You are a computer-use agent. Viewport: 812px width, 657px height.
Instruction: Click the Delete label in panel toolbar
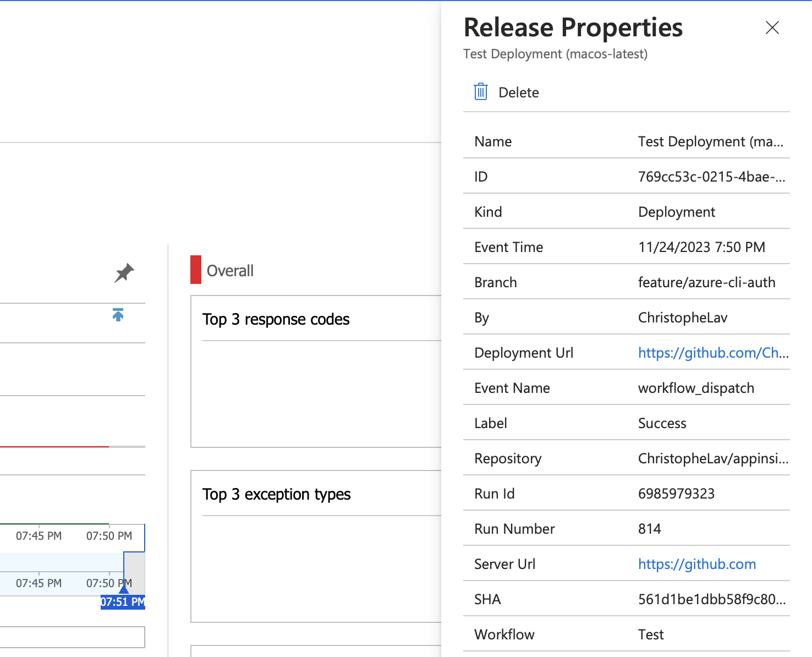tap(519, 92)
